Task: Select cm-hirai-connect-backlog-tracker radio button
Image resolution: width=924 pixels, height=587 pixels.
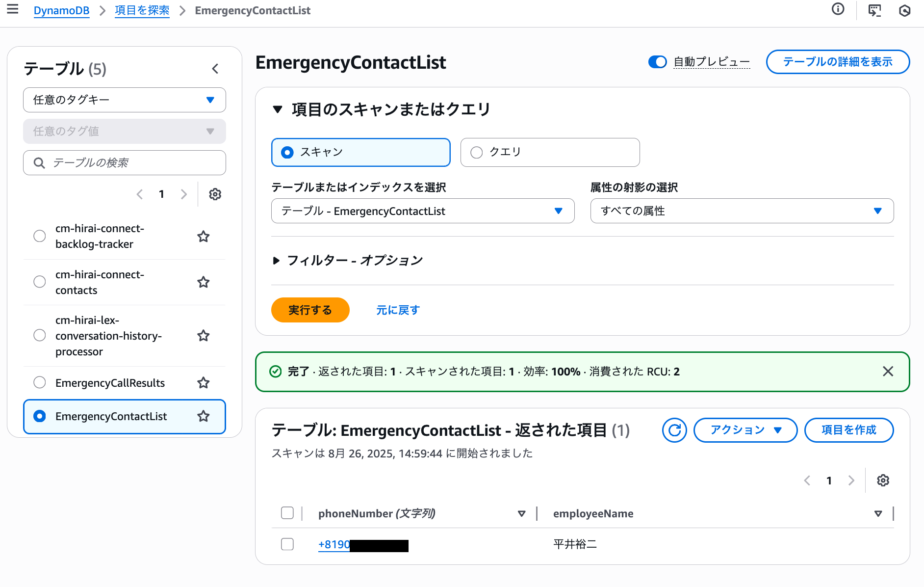Action: tap(40, 236)
